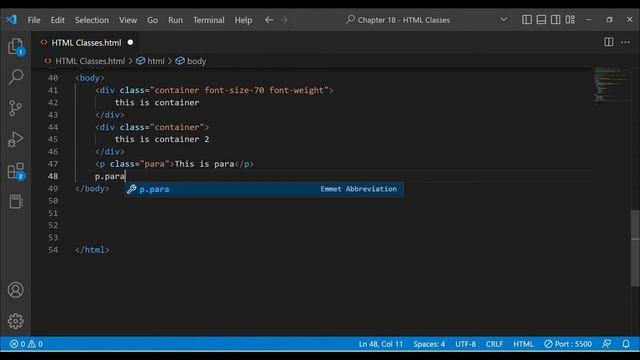Open the Run menu
Image resolution: width=640 pixels, height=360 pixels.
click(x=176, y=20)
